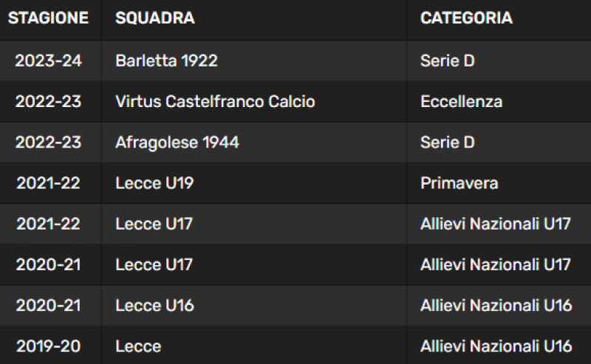Click the CATEGORIA column header
Viewport: 591px width, 364px height.
466,18
